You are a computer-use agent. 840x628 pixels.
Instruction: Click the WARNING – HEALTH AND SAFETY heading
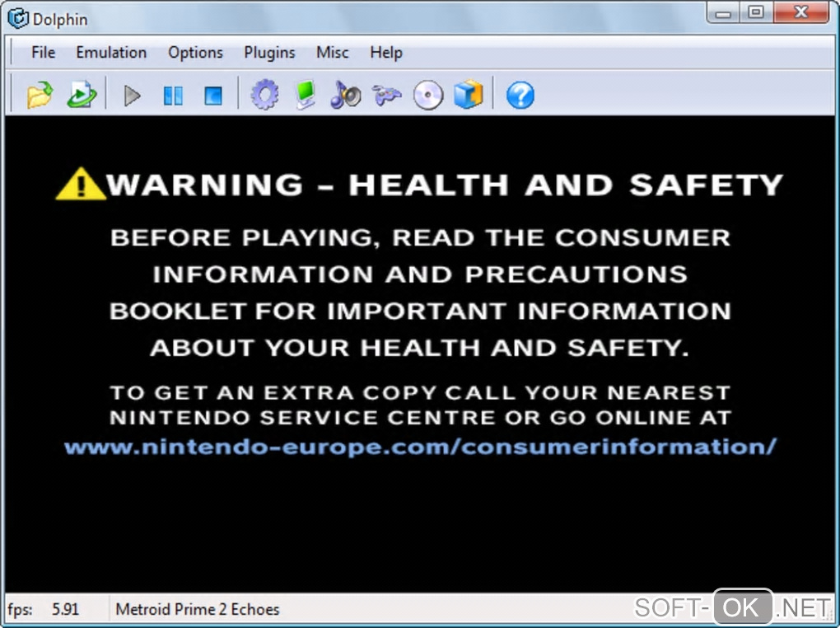coord(445,185)
